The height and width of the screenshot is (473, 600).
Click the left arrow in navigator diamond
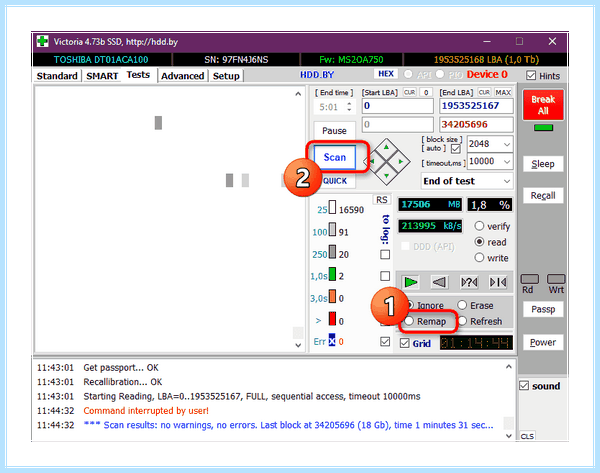click(x=372, y=161)
